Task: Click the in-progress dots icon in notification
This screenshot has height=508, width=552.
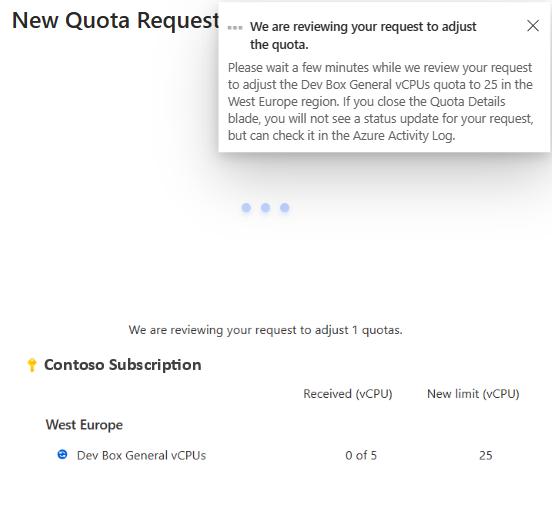Action: click(235, 27)
